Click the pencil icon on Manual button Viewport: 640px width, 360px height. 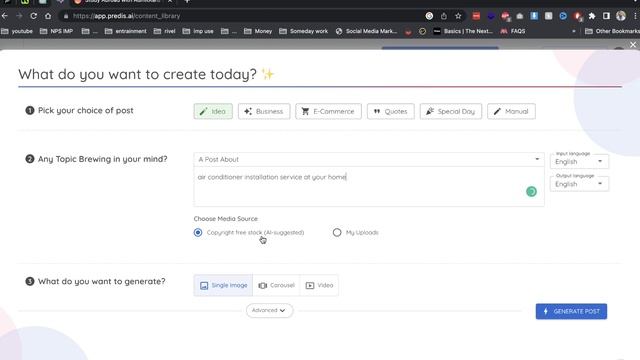pyautogui.click(x=497, y=111)
